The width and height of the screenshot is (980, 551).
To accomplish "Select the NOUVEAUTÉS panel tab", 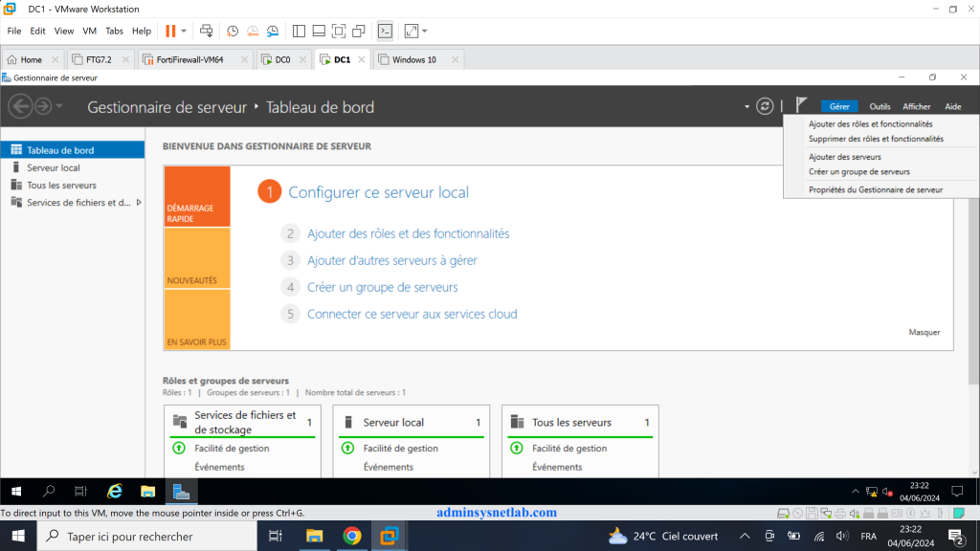I will (197, 258).
